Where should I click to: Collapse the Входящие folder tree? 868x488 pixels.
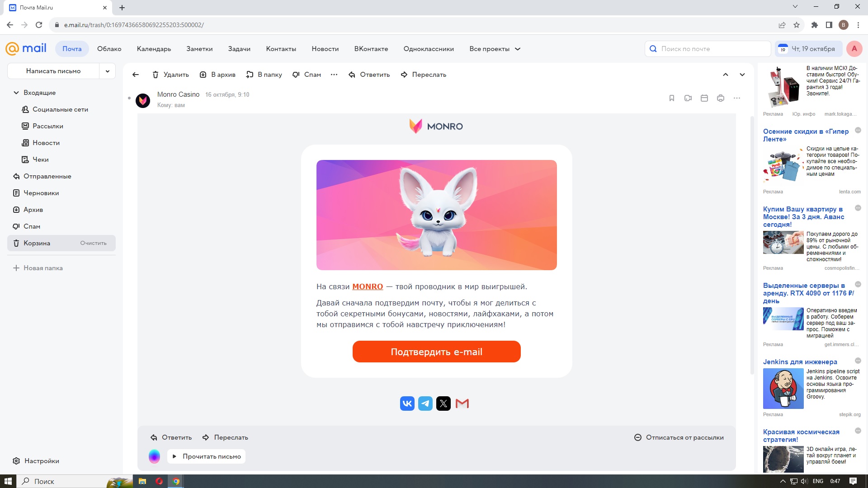click(x=16, y=93)
